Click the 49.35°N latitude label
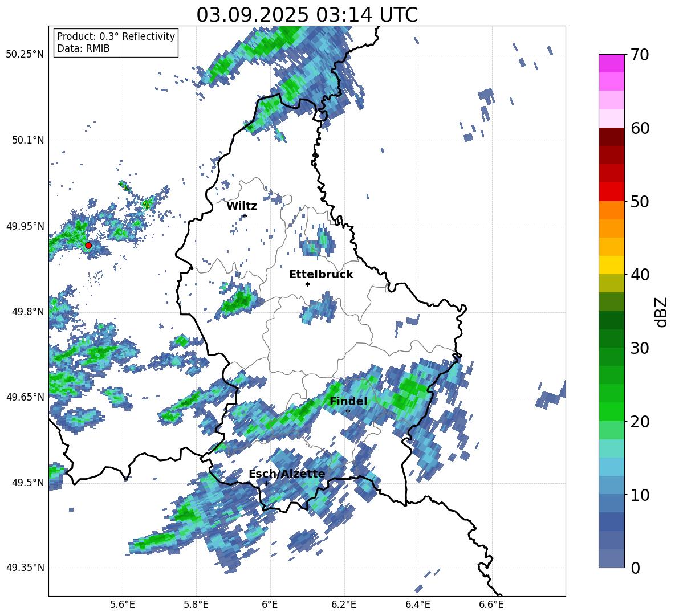The image size is (675, 616). [x=25, y=568]
